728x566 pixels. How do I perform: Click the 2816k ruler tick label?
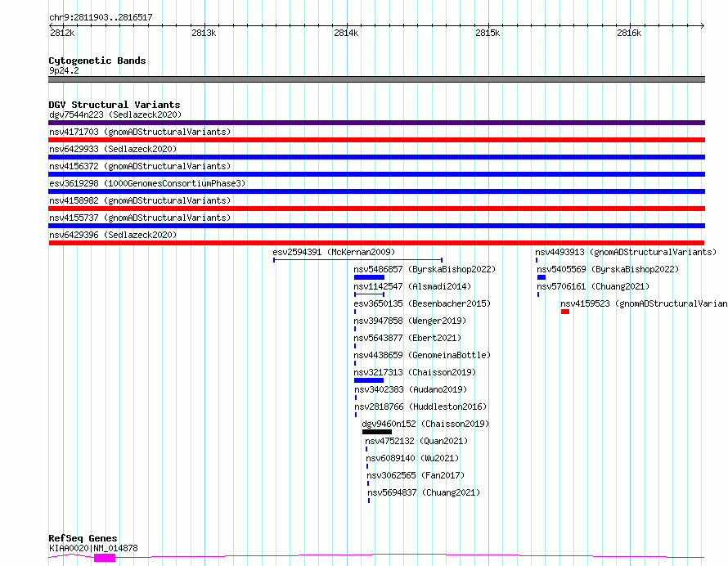[629, 33]
